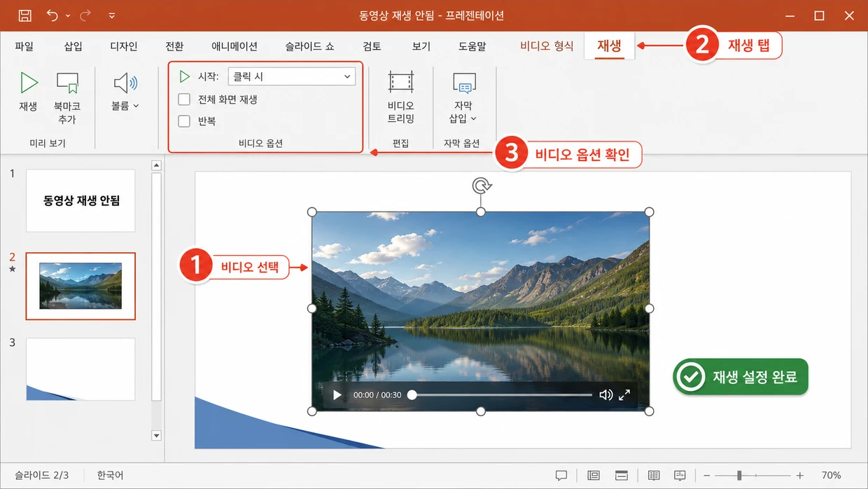Undo the last action
The width and height of the screenshot is (868, 489).
click(x=52, y=15)
